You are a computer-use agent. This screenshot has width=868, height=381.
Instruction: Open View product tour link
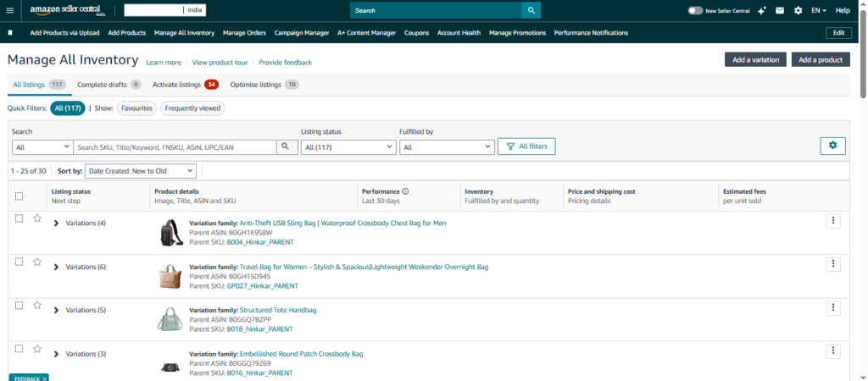click(220, 63)
